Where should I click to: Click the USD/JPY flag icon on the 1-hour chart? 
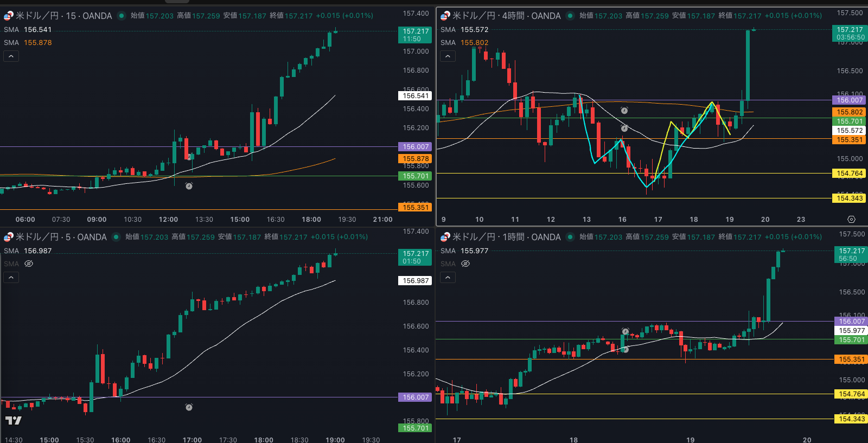[445, 237]
